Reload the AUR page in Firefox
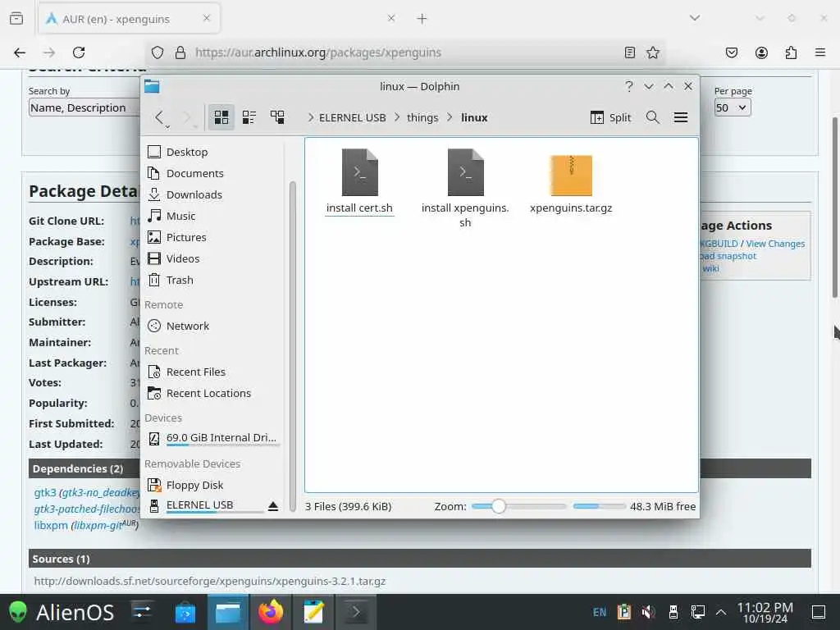Image resolution: width=840 pixels, height=630 pixels. 79,52
